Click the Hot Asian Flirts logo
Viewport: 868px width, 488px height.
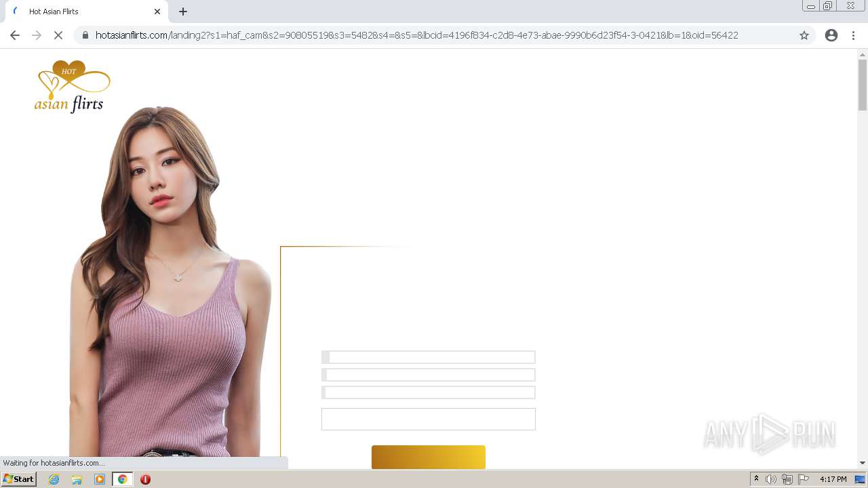point(72,86)
